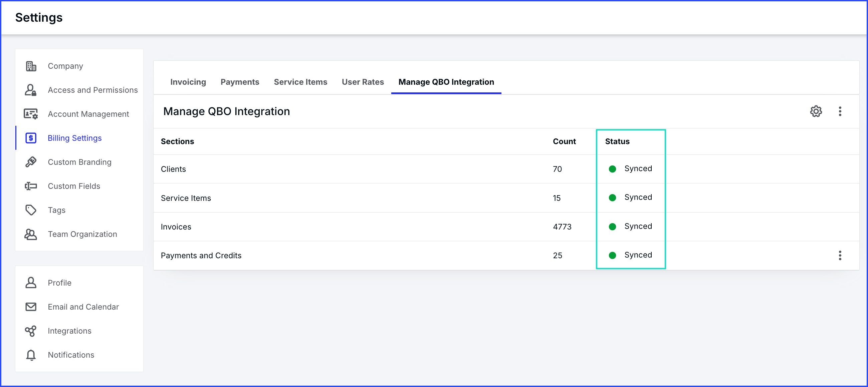Image resolution: width=868 pixels, height=387 pixels.
Task: Go to Profile settings
Action: point(60,283)
